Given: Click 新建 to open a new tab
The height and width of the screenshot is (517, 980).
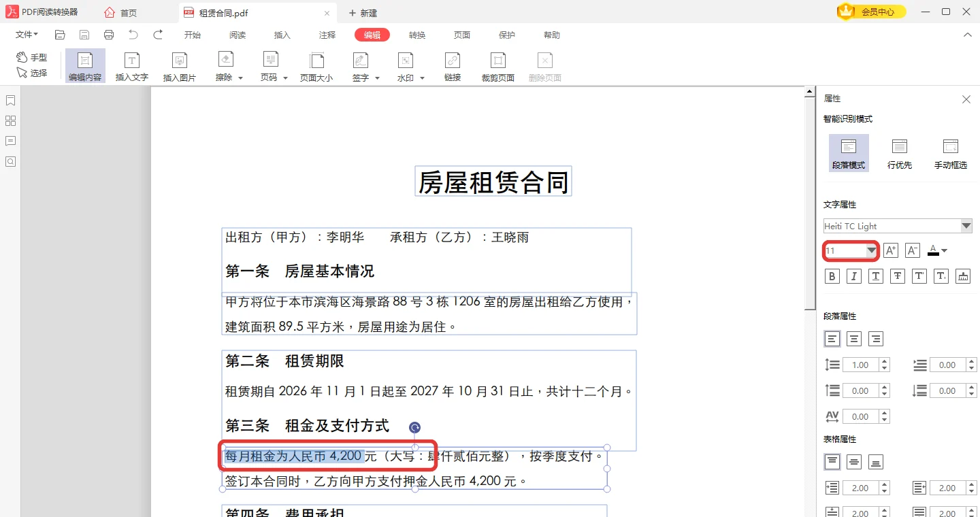Looking at the screenshot, I should pos(363,13).
